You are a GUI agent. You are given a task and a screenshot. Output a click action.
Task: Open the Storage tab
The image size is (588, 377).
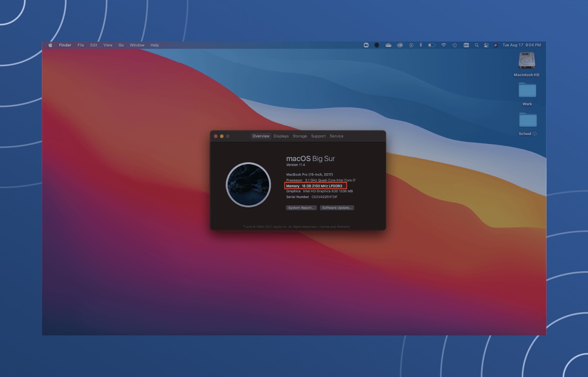tap(300, 136)
